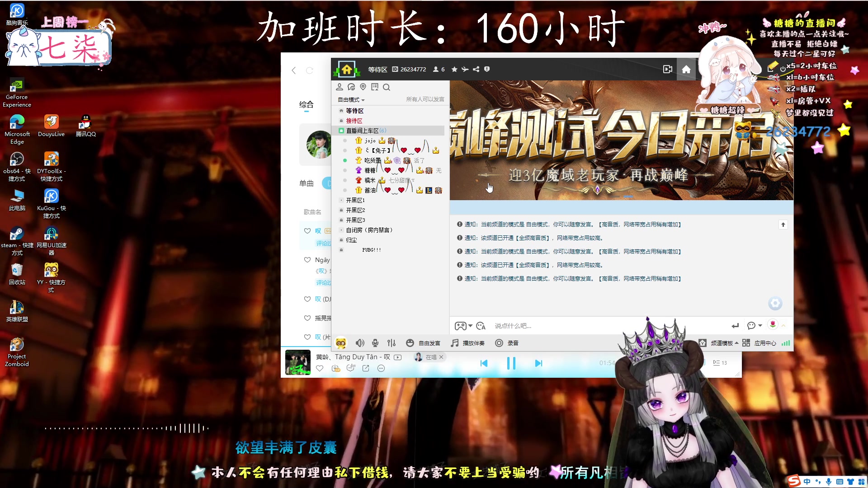
Task: Click the enter send arrow icon in chat
Action: pos(735,326)
